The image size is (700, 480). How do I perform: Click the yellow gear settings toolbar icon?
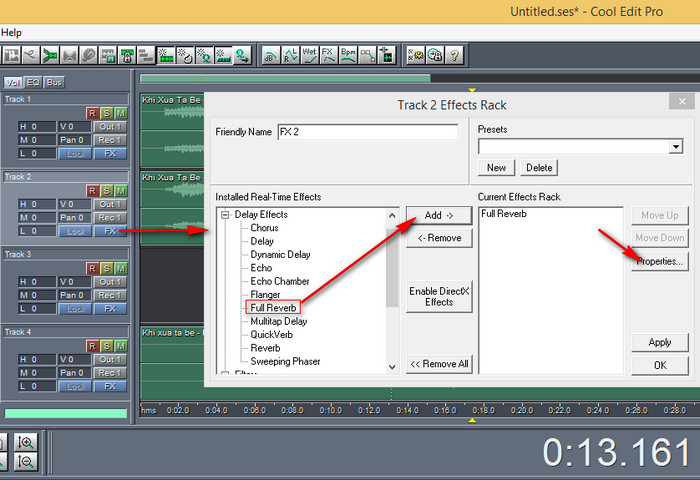pyautogui.click(x=416, y=56)
